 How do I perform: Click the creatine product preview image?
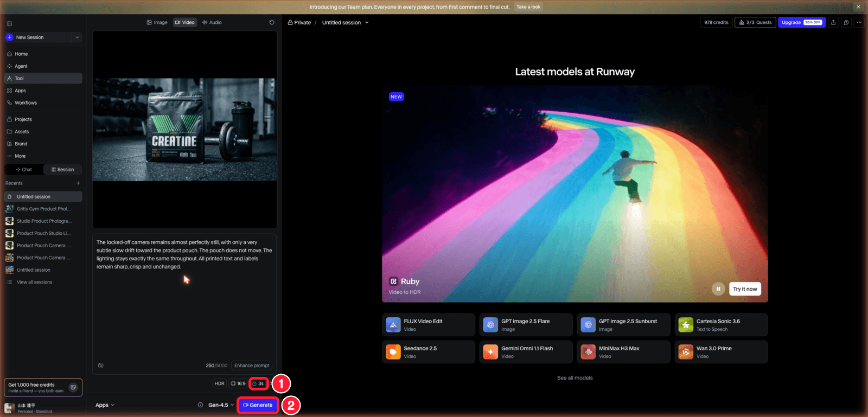pyautogui.click(x=184, y=130)
